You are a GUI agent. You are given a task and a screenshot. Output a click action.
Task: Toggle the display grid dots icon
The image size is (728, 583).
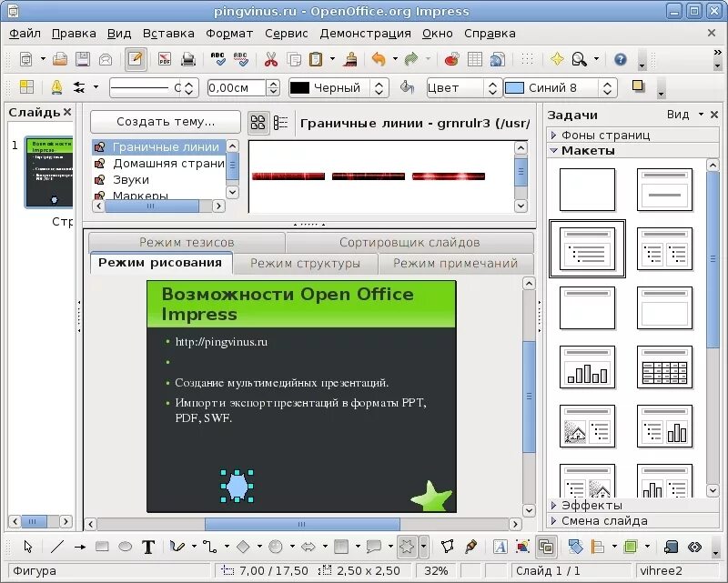(x=527, y=58)
